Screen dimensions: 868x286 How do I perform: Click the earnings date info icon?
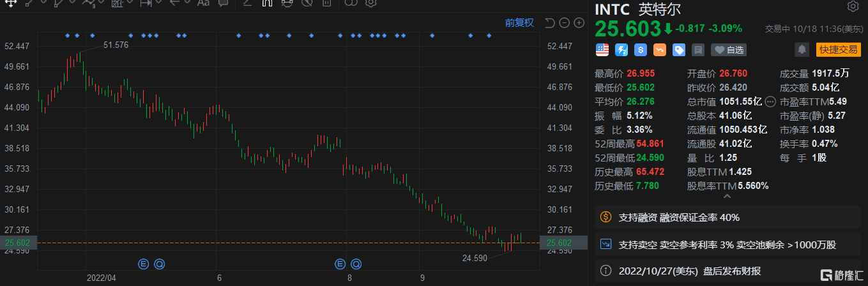(605, 271)
